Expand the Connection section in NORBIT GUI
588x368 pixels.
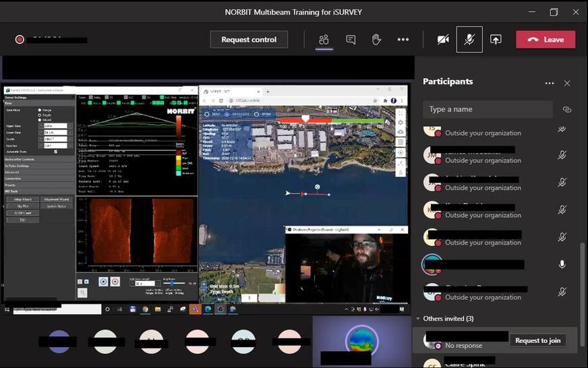coord(39,179)
